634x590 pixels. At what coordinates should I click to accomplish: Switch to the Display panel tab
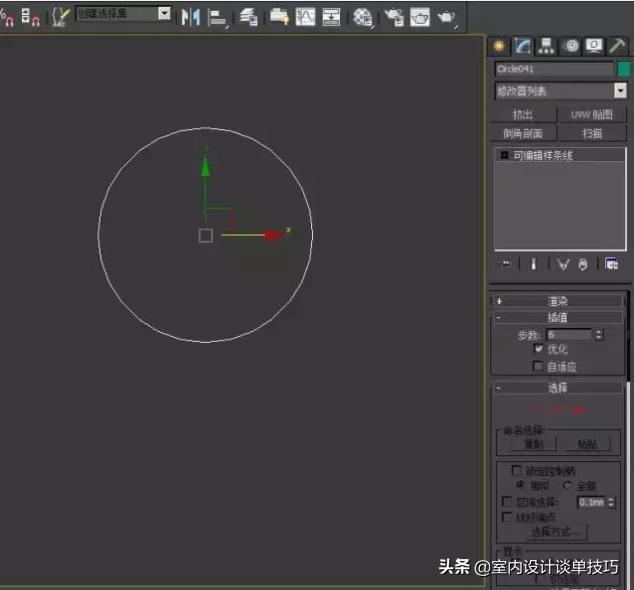[x=594, y=46]
